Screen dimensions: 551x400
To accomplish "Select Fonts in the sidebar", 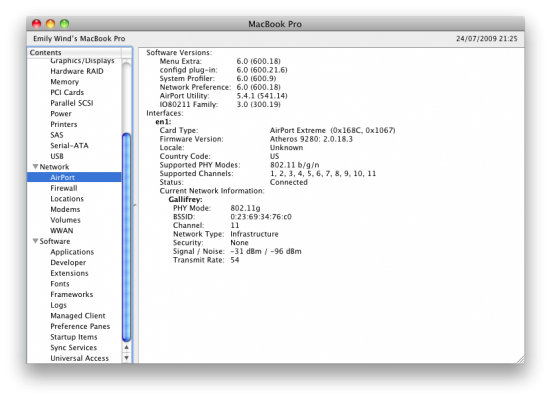I will click(60, 284).
